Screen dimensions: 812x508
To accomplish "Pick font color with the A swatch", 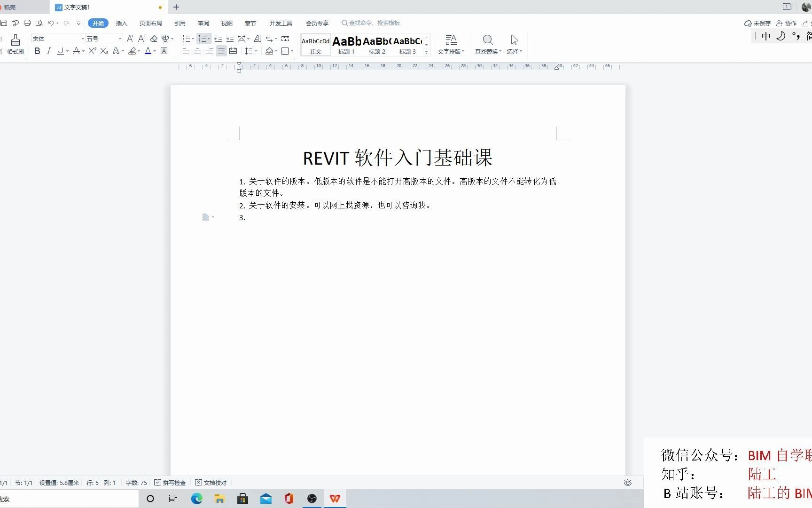I will tap(148, 51).
